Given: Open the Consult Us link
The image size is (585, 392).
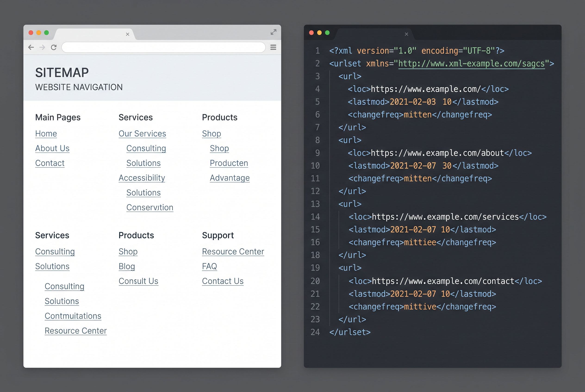Looking at the screenshot, I should (138, 281).
